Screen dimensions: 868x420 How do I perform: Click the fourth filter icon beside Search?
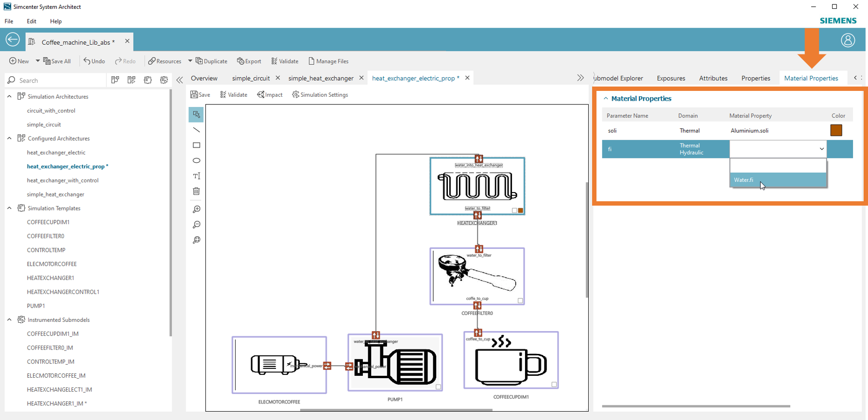click(164, 80)
